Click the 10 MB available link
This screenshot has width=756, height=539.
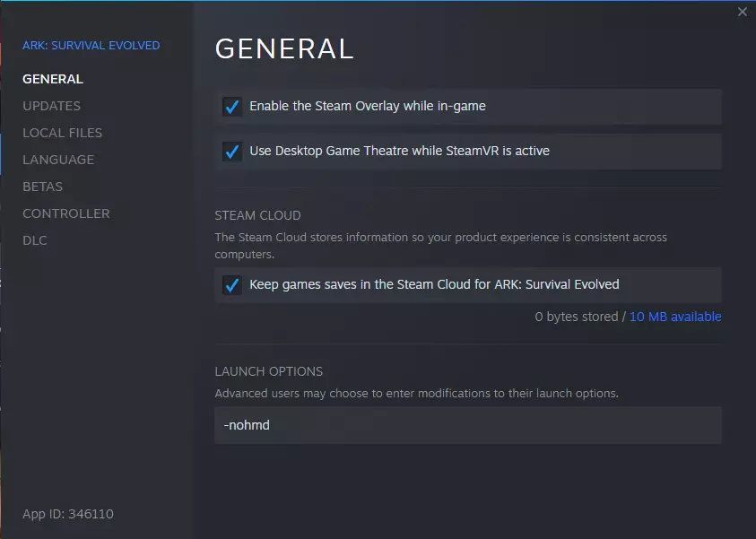click(x=675, y=317)
